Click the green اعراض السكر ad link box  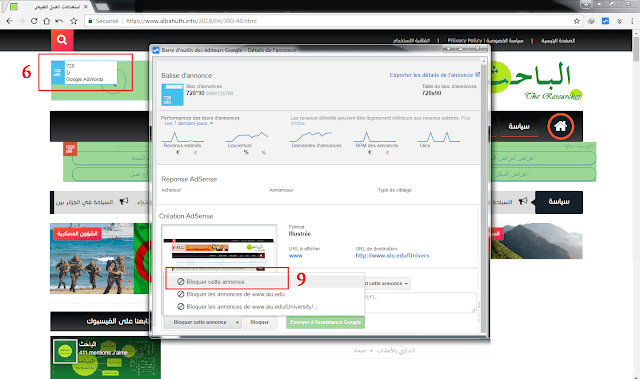point(543,174)
